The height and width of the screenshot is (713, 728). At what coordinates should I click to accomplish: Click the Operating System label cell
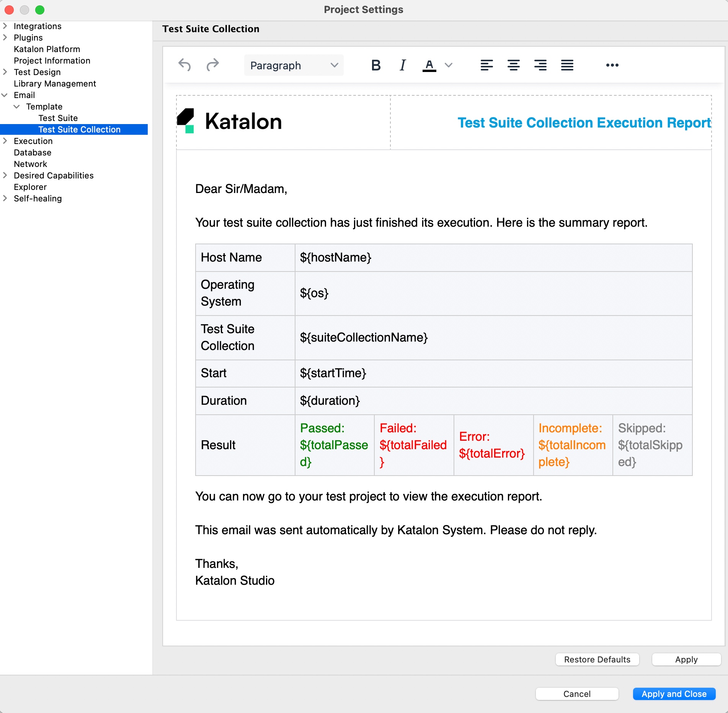click(x=245, y=293)
